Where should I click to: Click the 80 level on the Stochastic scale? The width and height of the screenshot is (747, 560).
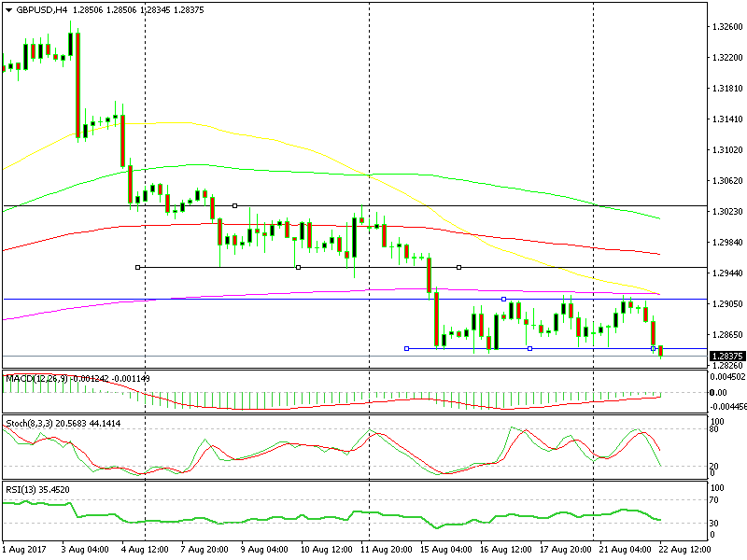[713, 429]
